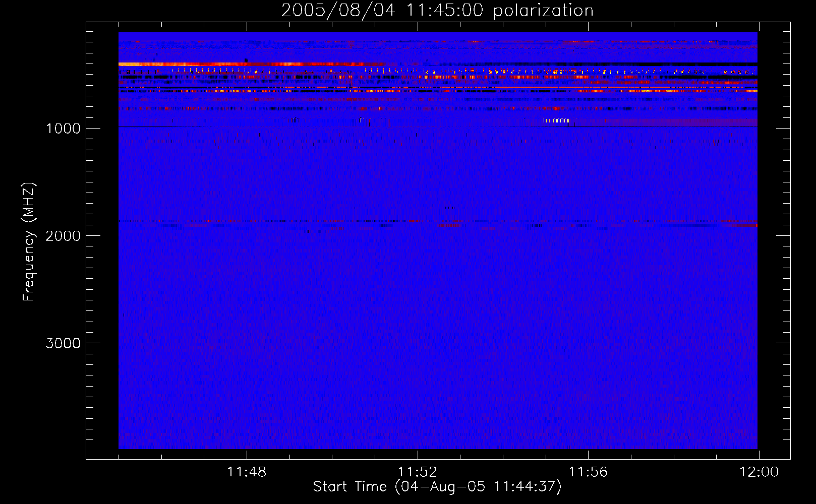This screenshot has height=504, width=816.
Task: Click the 11:52 time tick label
Action: (417, 472)
